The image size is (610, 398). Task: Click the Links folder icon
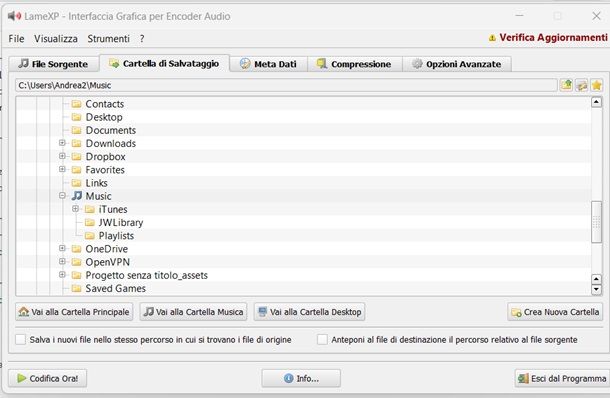77,183
